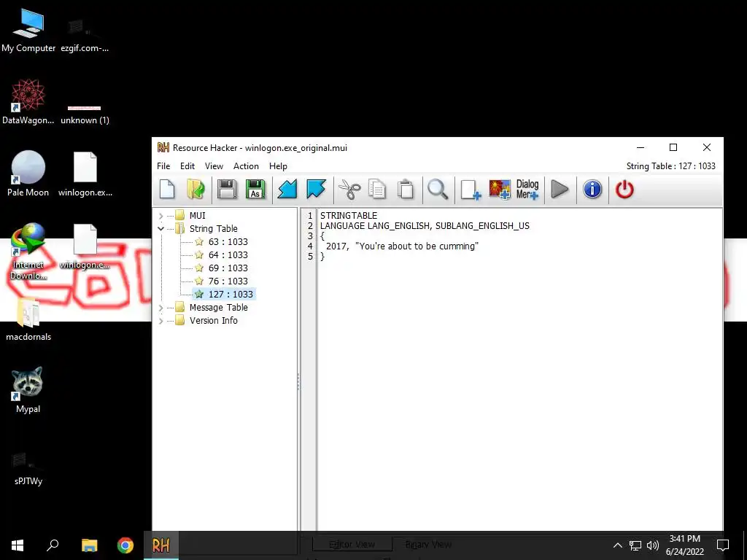Select string table entry 64 : 1033

point(228,254)
